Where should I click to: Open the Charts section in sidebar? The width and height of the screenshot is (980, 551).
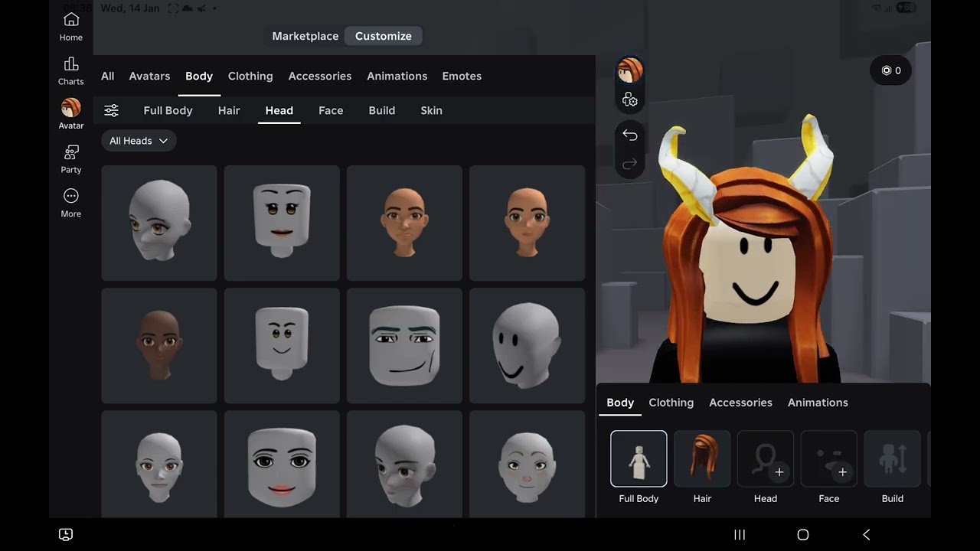point(71,70)
